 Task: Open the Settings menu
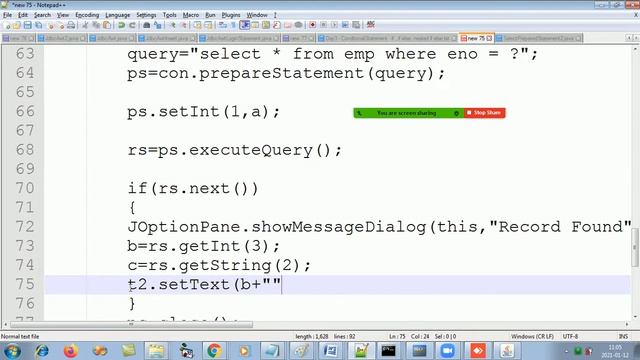[x=146, y=15]
